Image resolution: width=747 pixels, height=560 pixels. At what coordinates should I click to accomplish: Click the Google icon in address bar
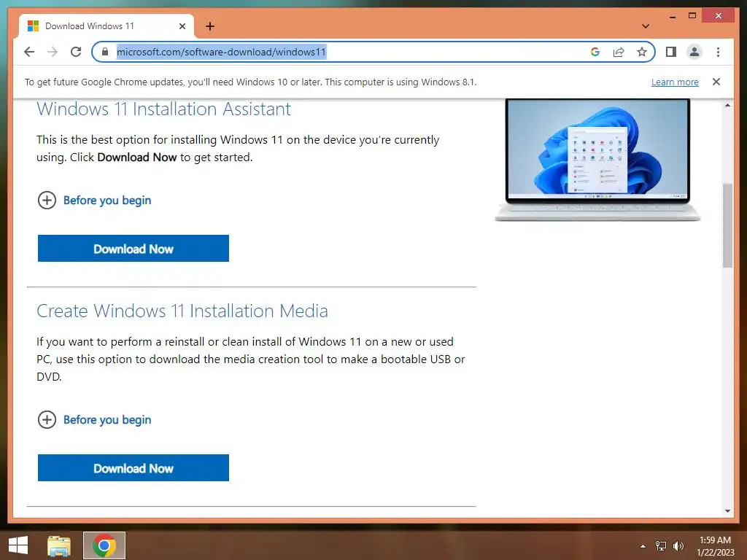(595, 52)
